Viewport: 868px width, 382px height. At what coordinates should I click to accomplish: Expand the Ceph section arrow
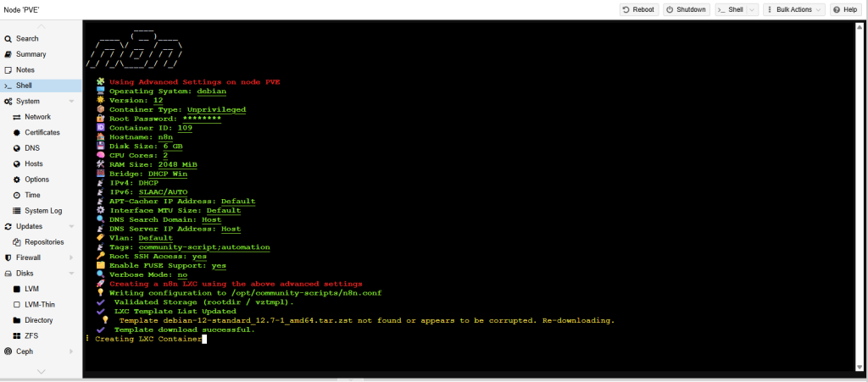pyautogui.click(x=71, y=352)
